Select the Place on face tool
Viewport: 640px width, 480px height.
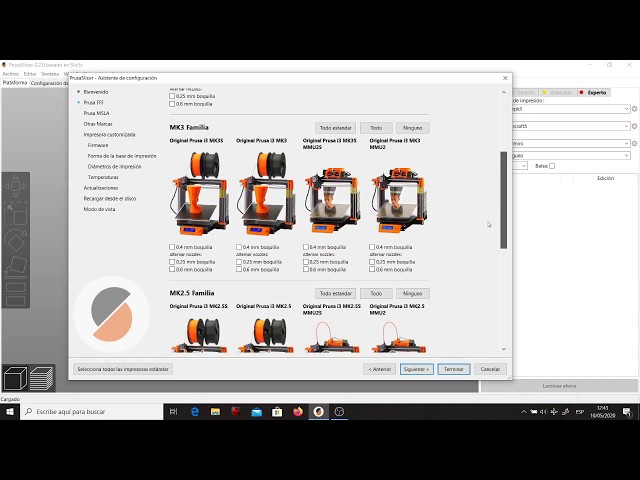(16, 267)
